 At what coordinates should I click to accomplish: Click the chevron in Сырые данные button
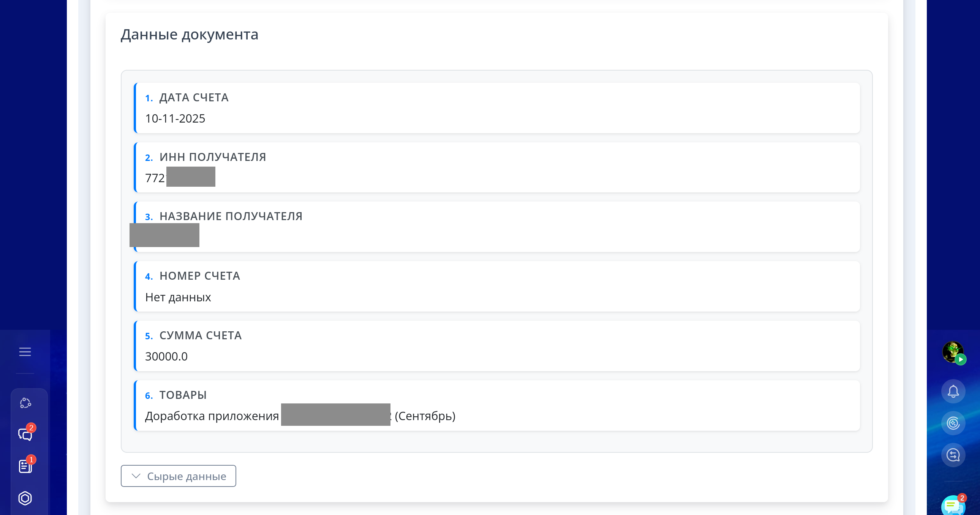(136, 476)
